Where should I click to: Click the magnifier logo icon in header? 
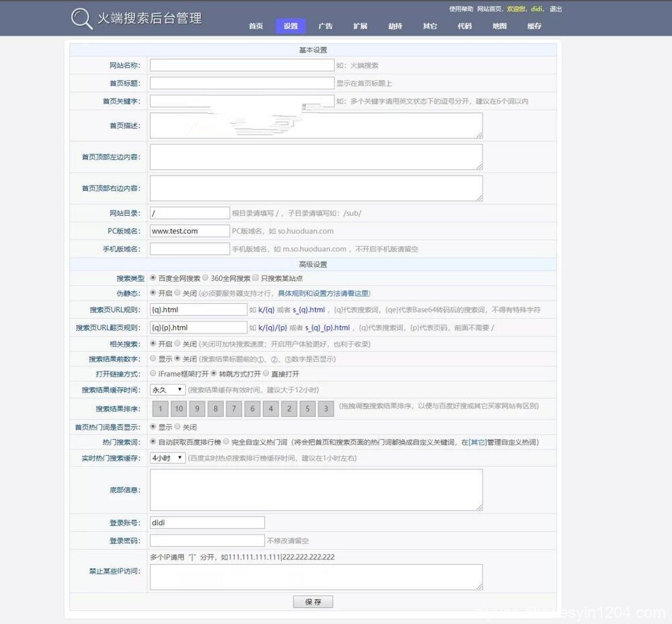(81, 17)
